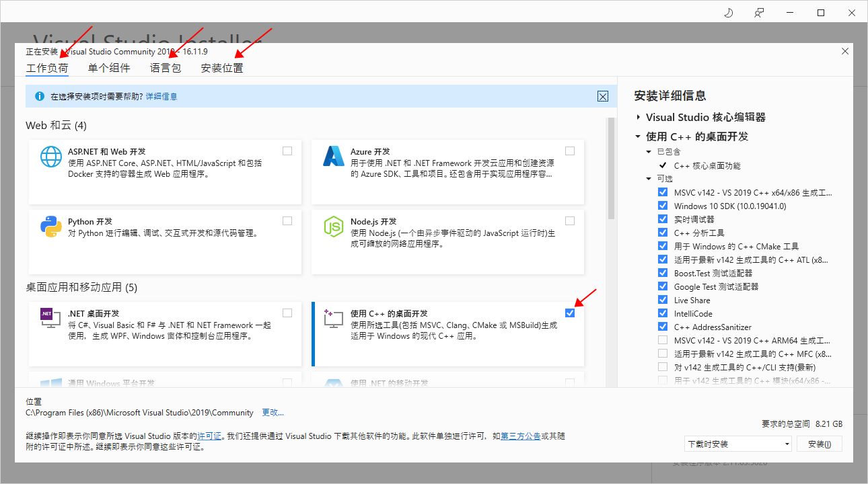Open 详细信息 link in help banner
Screen dimensions: 868x484
click(161, 97)
